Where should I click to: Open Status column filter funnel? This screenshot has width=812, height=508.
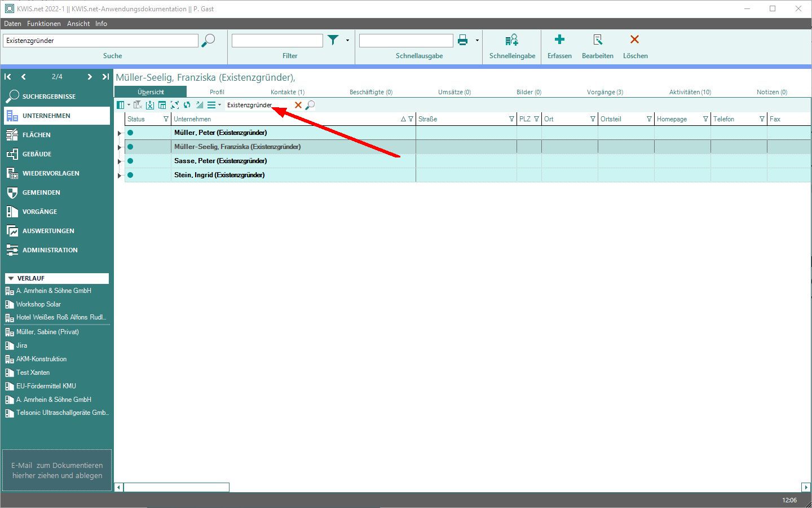(166, 119)
